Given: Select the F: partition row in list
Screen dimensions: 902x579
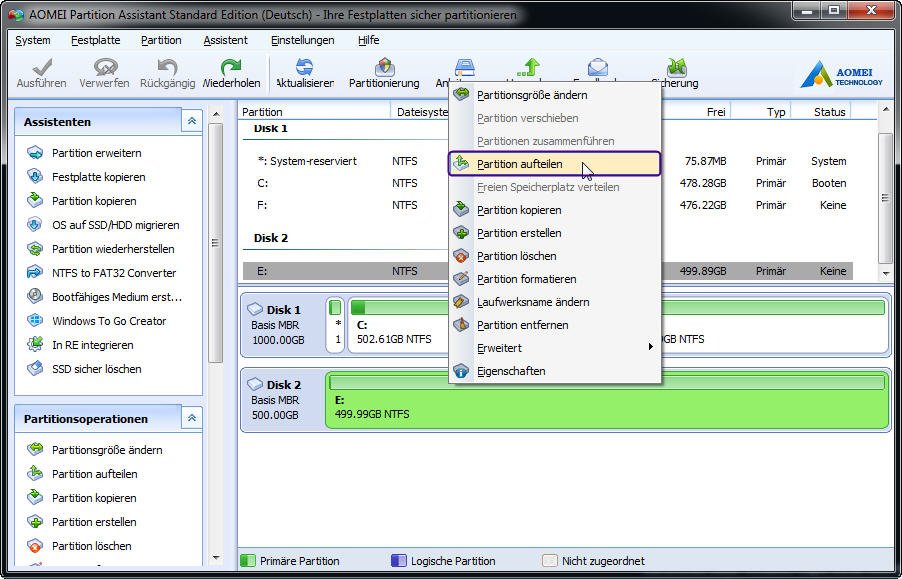Looking at the screenshot, I should pos(548,205).
